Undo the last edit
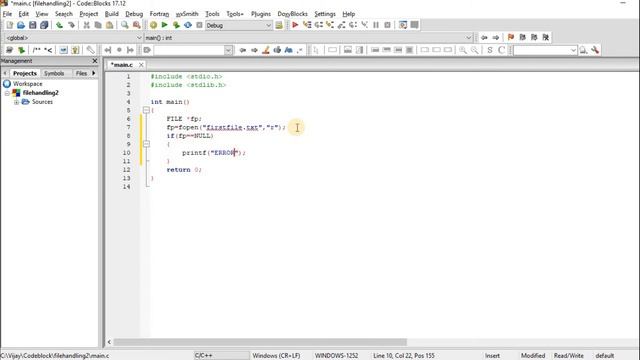This screenshot has height=360, width=640. (60, 25)
